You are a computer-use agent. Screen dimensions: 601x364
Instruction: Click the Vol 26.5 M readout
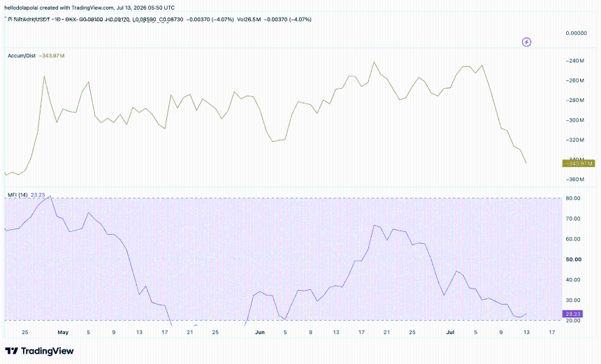(249, 19)
